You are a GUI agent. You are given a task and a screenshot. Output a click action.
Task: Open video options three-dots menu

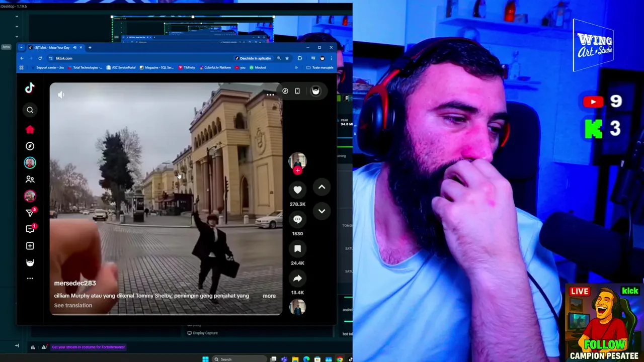(270, 95)
